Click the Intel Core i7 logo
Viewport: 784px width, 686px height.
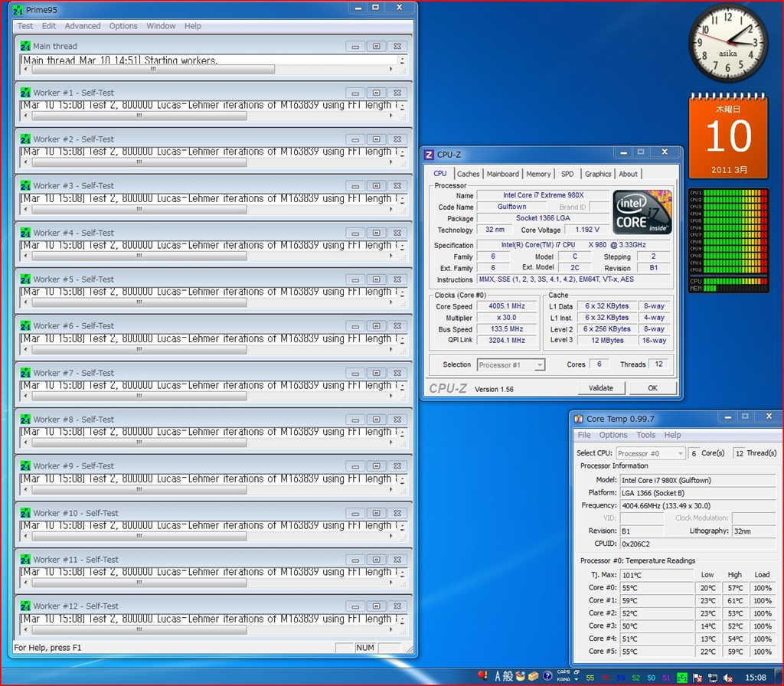pos(642,212)
